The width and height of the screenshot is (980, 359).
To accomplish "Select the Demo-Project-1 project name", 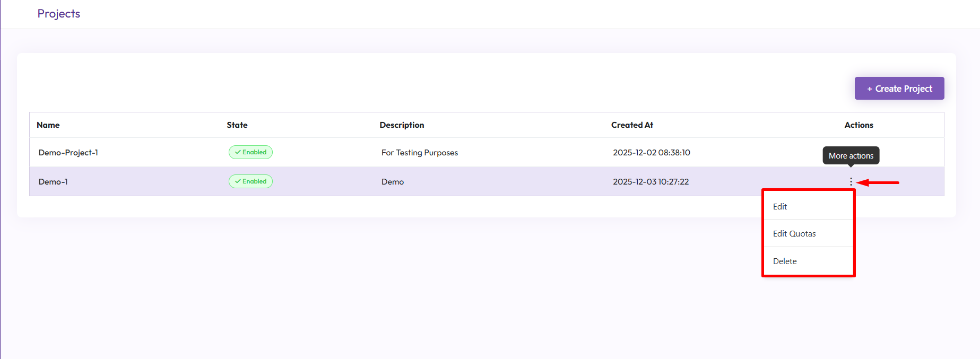I will [68, 153].
